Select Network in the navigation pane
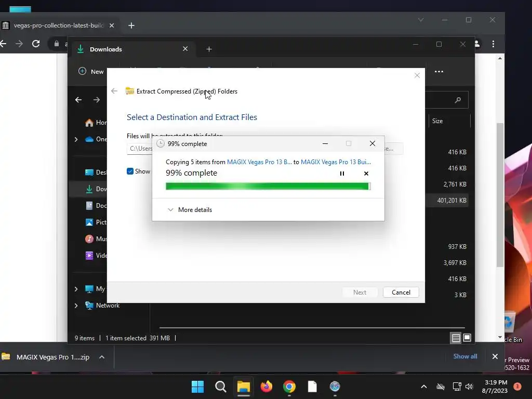The image size is (532, 399). 102,305
